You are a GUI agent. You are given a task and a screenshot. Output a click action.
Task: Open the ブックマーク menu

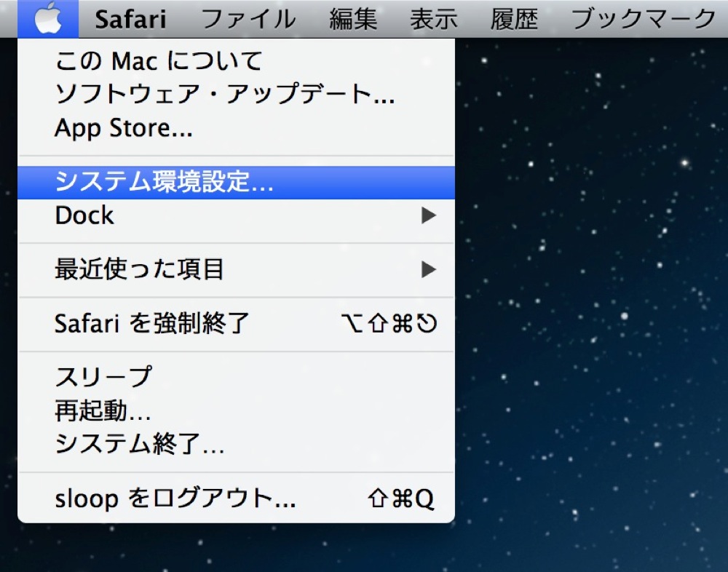pos(644,19)
